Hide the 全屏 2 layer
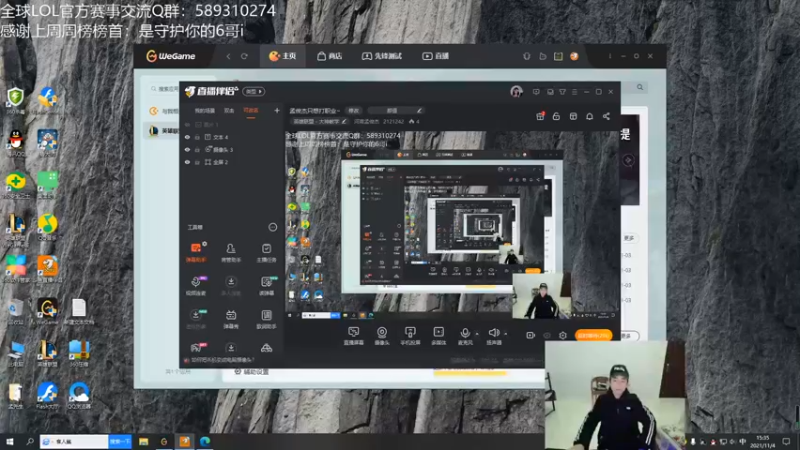800x450 pixels. (x=187, y=162)
